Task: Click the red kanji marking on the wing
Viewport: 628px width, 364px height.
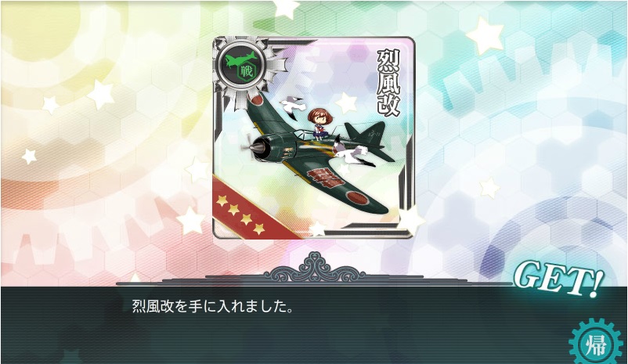Action: (x=326, y=178)
